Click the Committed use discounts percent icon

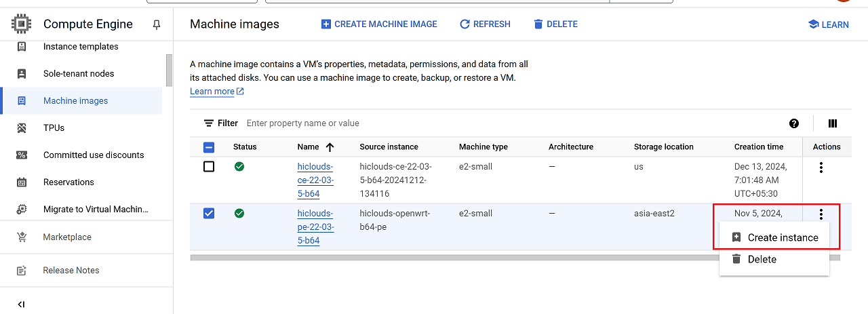tap(22, 155)
